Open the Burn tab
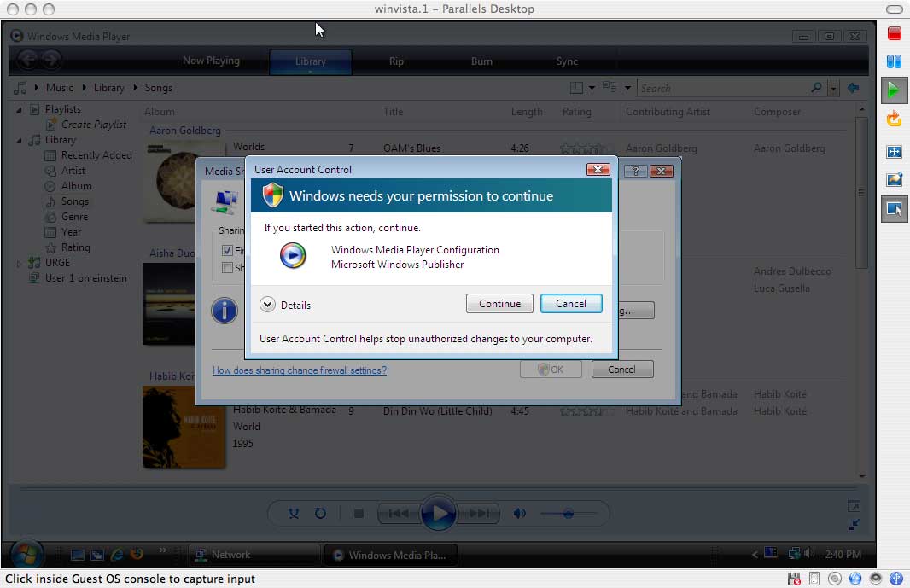 [x=481, y=61]
